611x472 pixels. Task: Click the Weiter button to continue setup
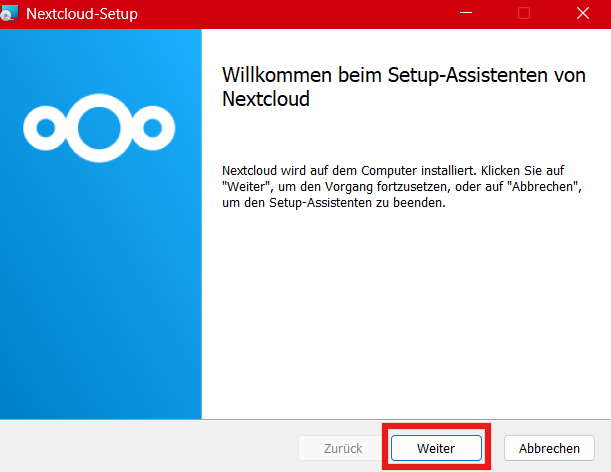tap(436, 448)
